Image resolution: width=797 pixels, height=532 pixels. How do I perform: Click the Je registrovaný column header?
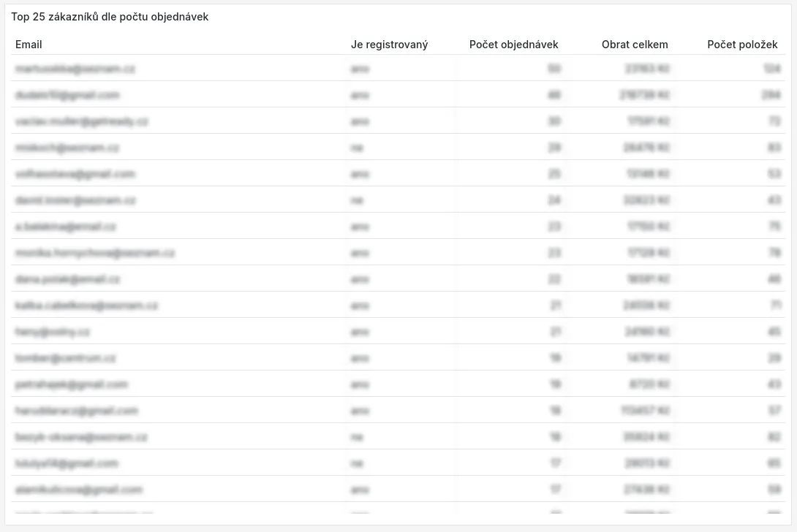tap(389, 45)
